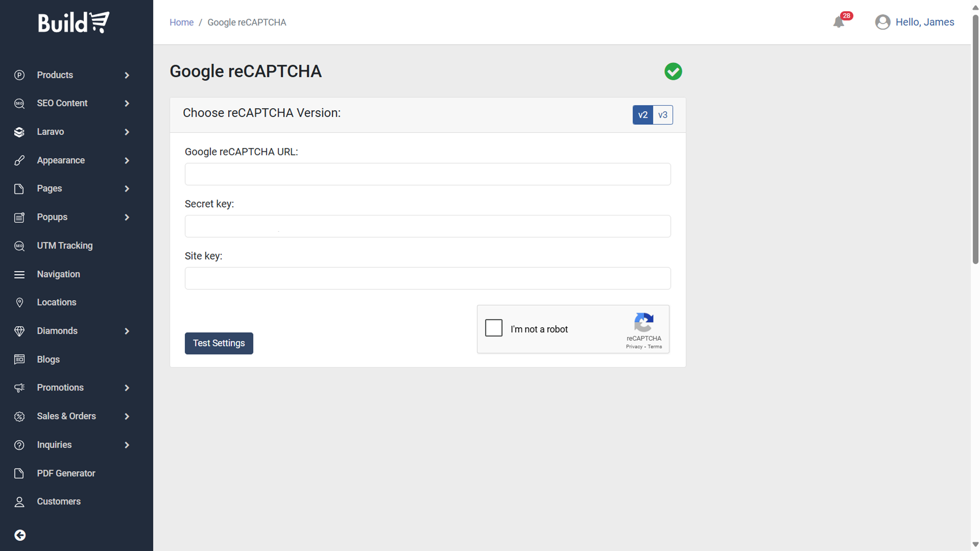The height and width of the screenshot is (551, 980).
Task: Expand the Diamonds submenu chevron
Action: tap(127, 331)
